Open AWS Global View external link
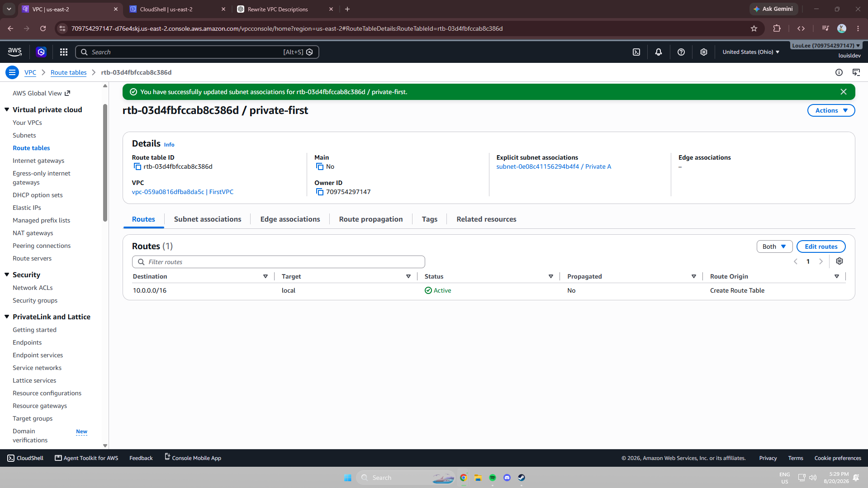The height and width of the screenshot is (488, 868). [x=42, y=93]
